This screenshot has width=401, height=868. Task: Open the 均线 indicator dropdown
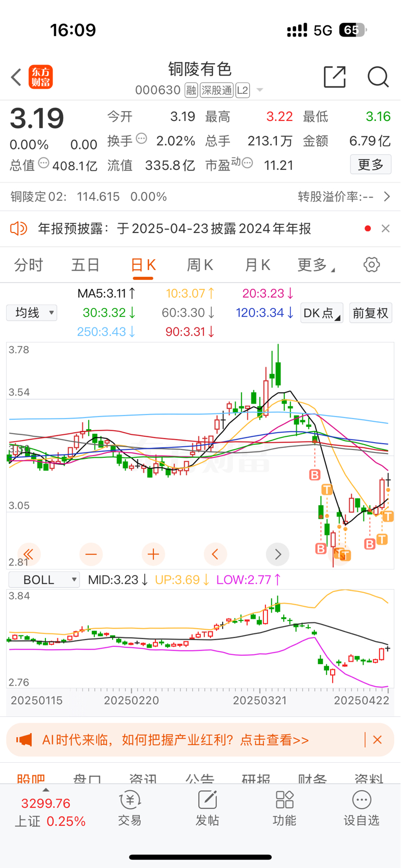pos(32,313)
